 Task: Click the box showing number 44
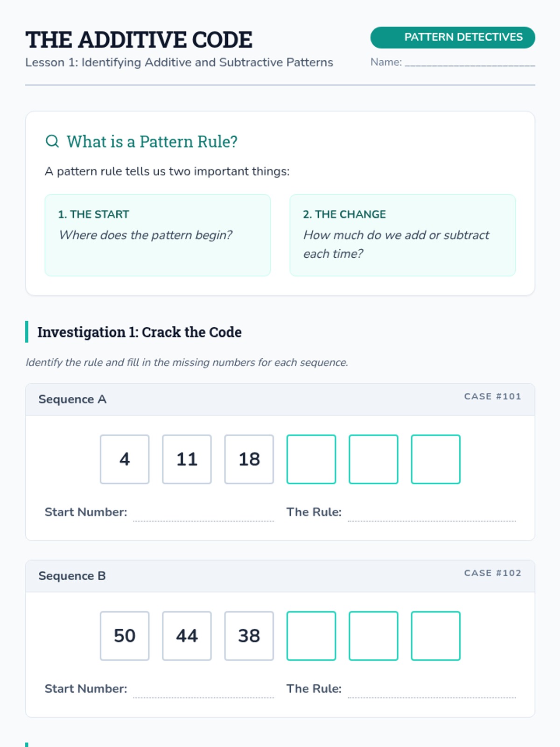click(x=187, y=635)
